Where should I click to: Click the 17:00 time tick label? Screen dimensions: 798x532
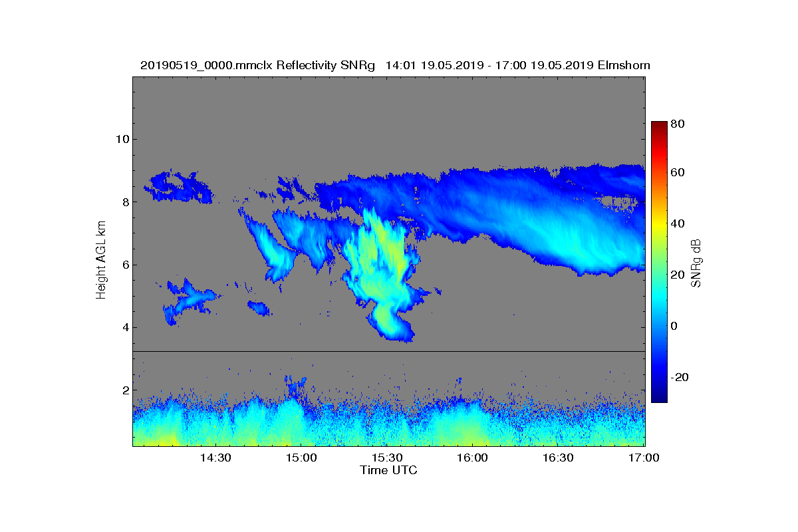[642, 458]
